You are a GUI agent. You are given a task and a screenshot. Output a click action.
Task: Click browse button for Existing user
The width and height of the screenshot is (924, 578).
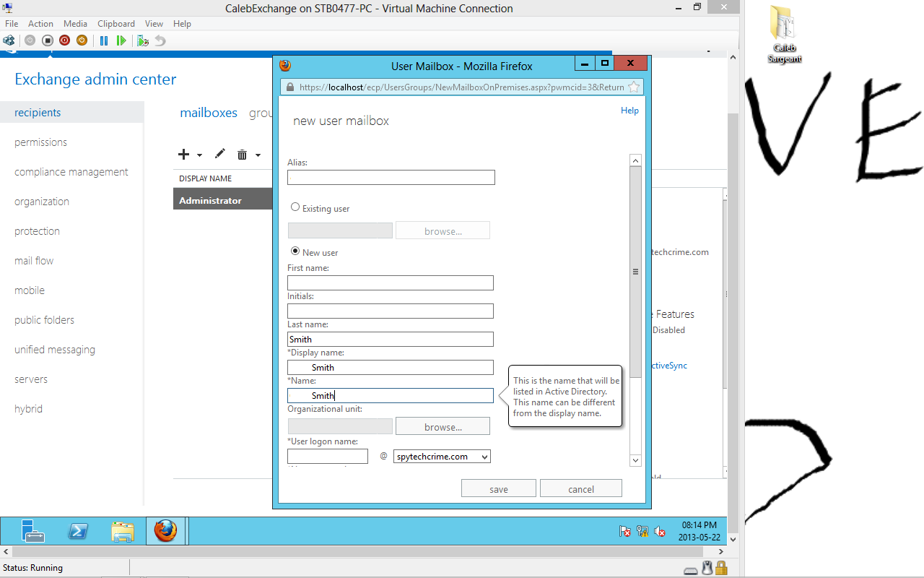point(443,230)
